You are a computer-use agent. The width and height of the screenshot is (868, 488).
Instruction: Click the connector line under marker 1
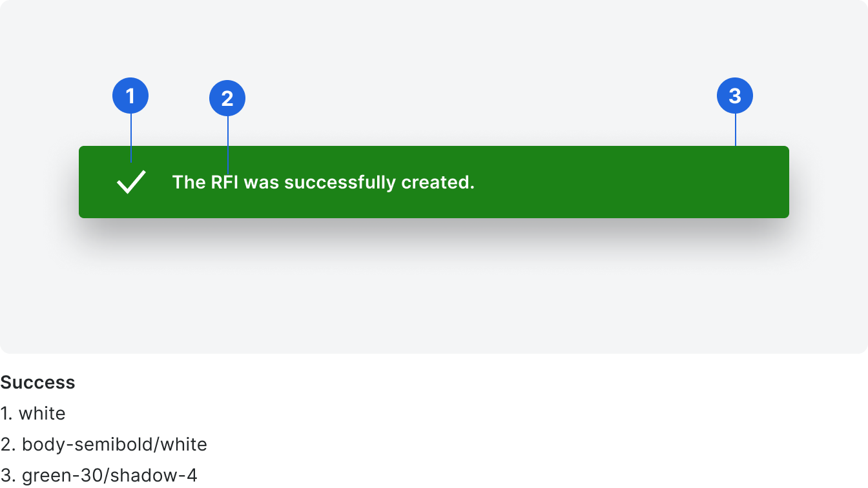[131, 138]
